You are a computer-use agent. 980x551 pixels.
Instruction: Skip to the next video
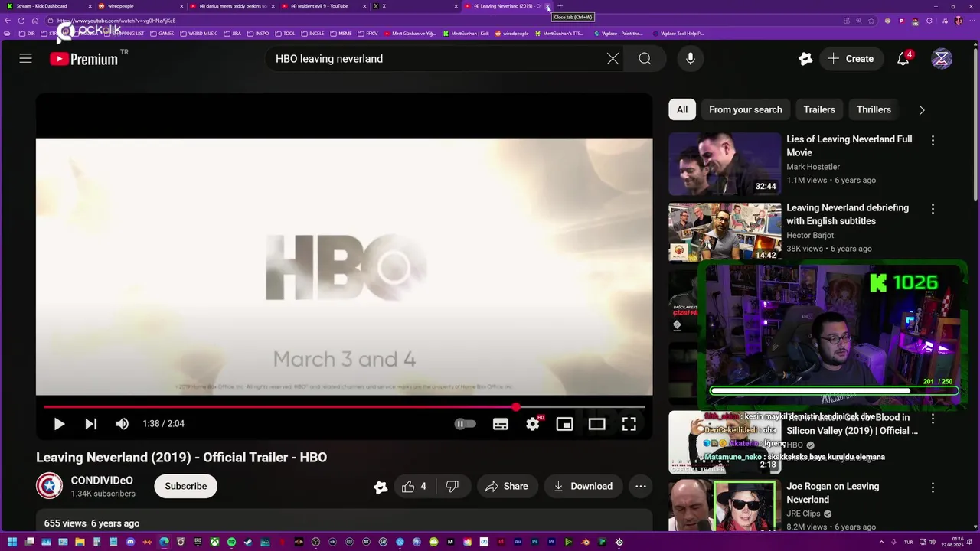pos(90,424)
